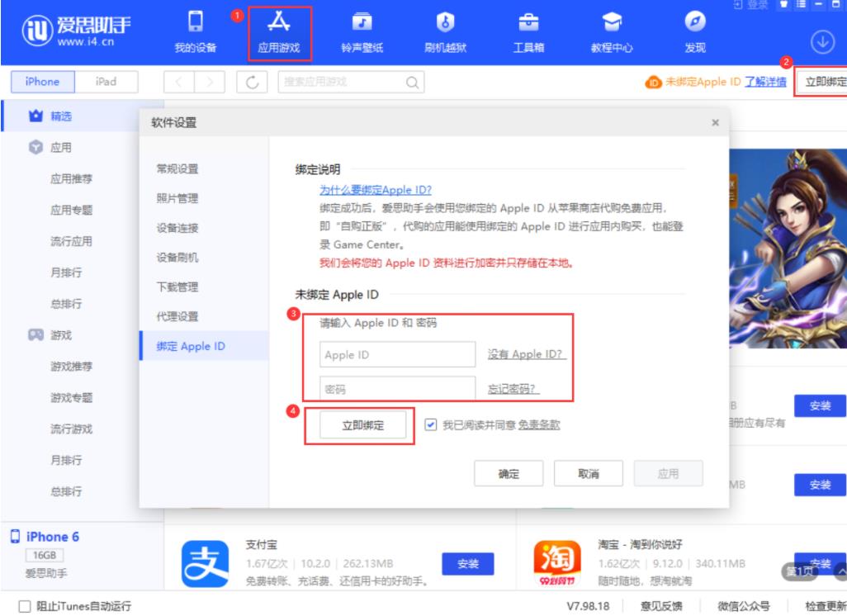The height and width of the screenshot is (616, 847).
Task: Toggle 我已阅读并同意 agreement checkbox
Action: tap(430, 425)
